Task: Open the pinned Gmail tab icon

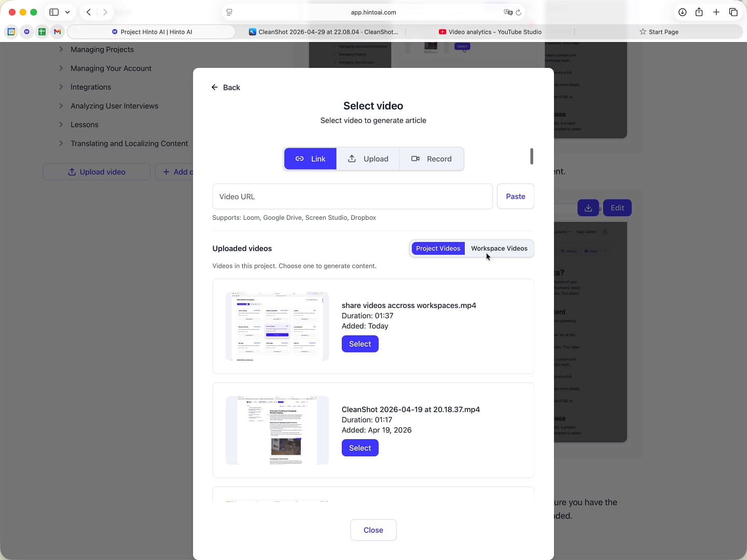Action: pyautogui.click(x=58, y=32)
